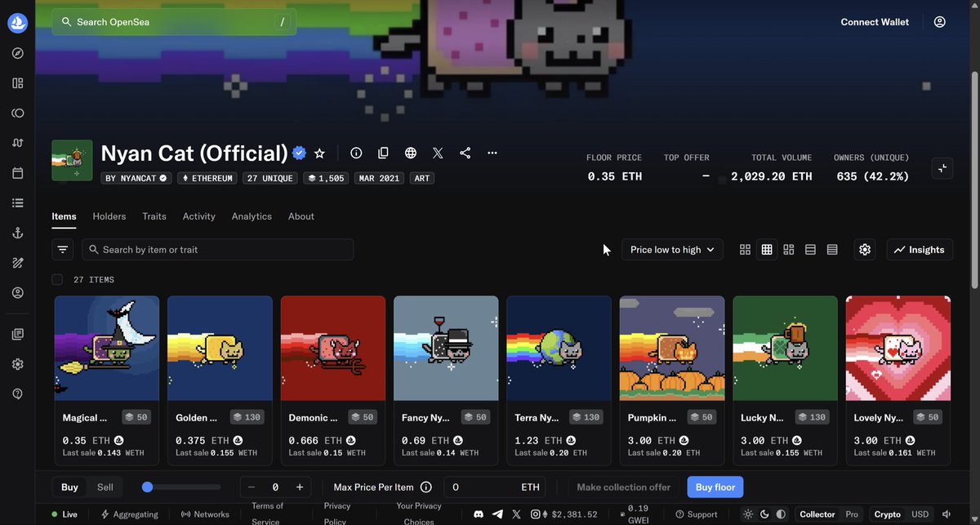Screen dimensions: 980x525
Task: Decrease item quantity with minus button
Action: [252, 487]
